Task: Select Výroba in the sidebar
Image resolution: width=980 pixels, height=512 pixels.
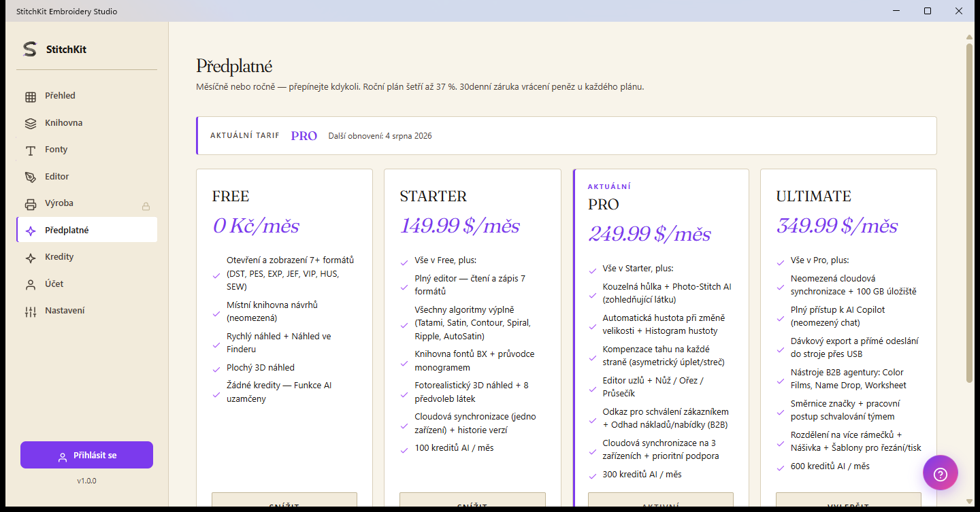Action: 86,203
